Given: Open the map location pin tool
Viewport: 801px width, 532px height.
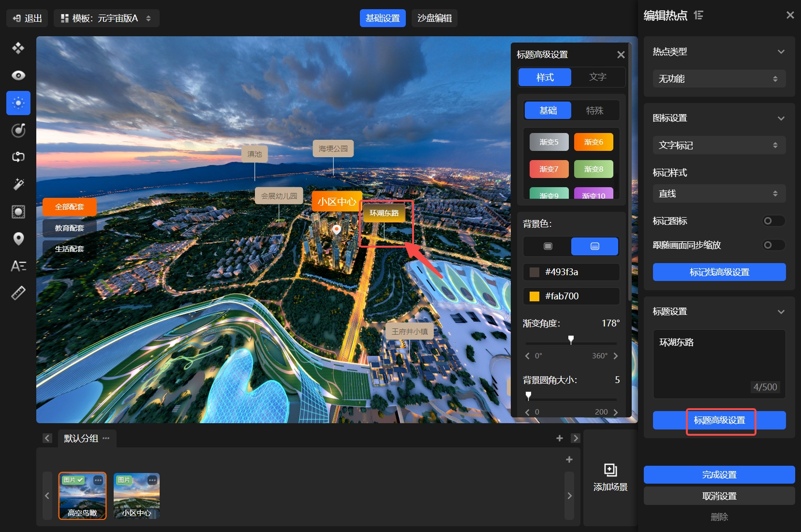Looking at the screenshot, I should pyautogui.click(x=18, y=239).
